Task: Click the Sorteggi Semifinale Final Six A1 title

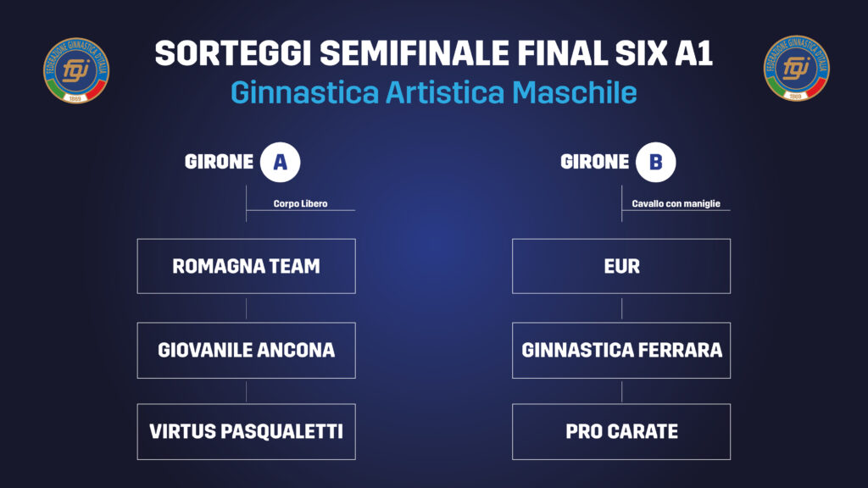Action: click(x=433, y=53)
